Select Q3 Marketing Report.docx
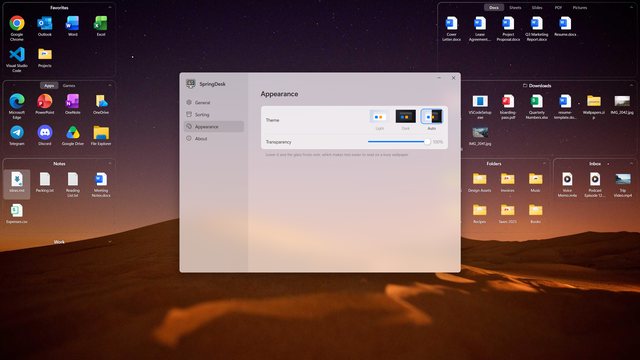 tap(537, 28)
